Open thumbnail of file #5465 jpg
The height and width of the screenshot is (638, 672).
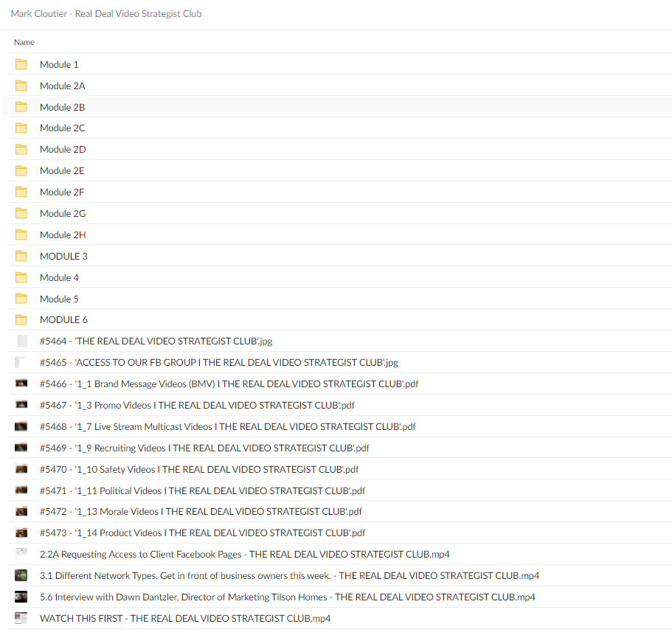click(21, 362)
